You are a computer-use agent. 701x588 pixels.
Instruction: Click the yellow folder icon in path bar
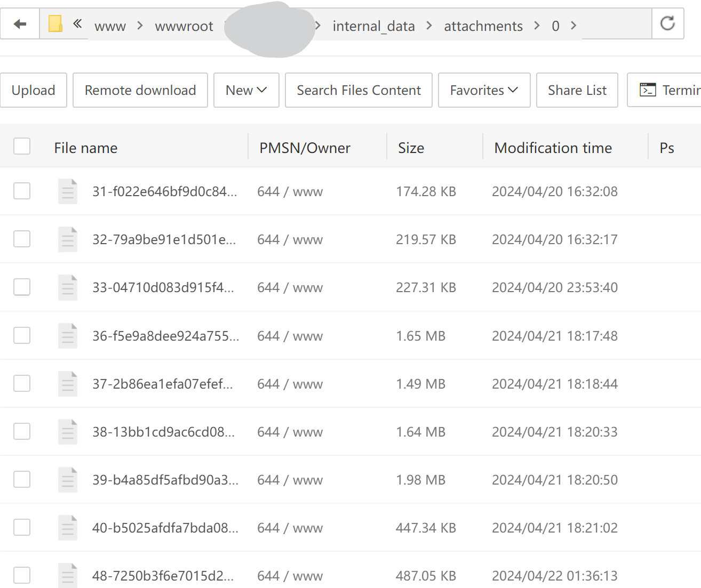click(x=55, y=24)
